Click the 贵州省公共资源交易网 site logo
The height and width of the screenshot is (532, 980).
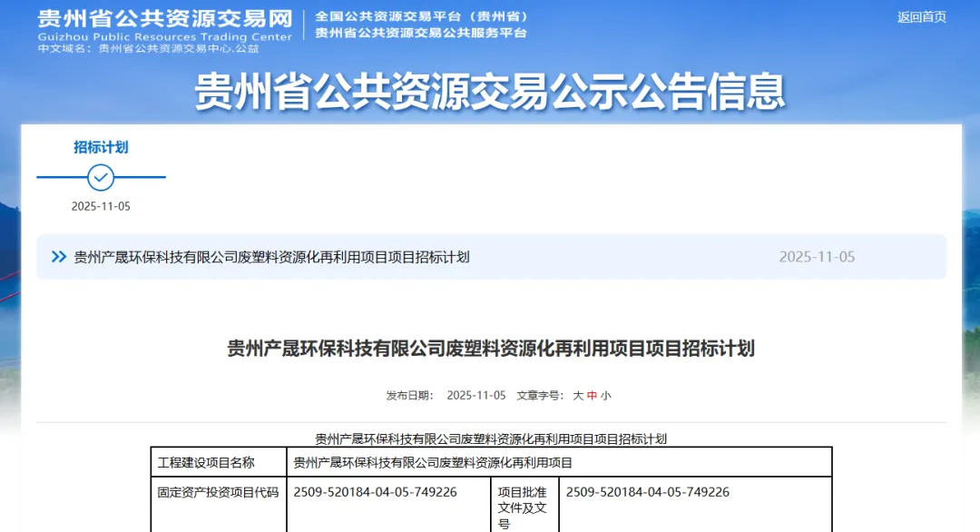[164, 19]
